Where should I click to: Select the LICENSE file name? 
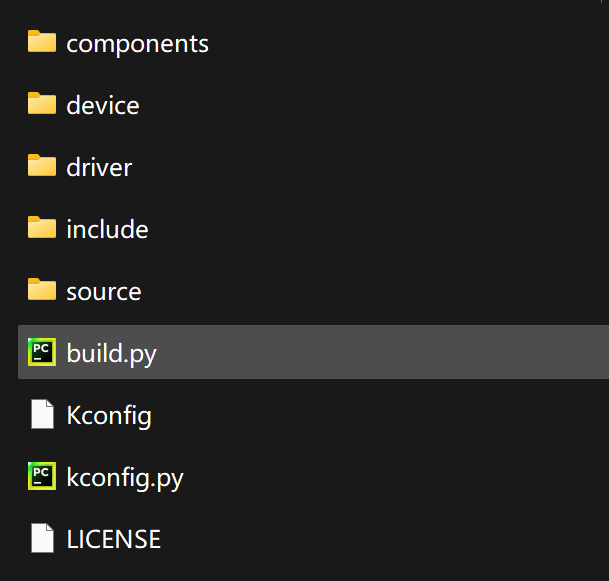pos(113,540)
